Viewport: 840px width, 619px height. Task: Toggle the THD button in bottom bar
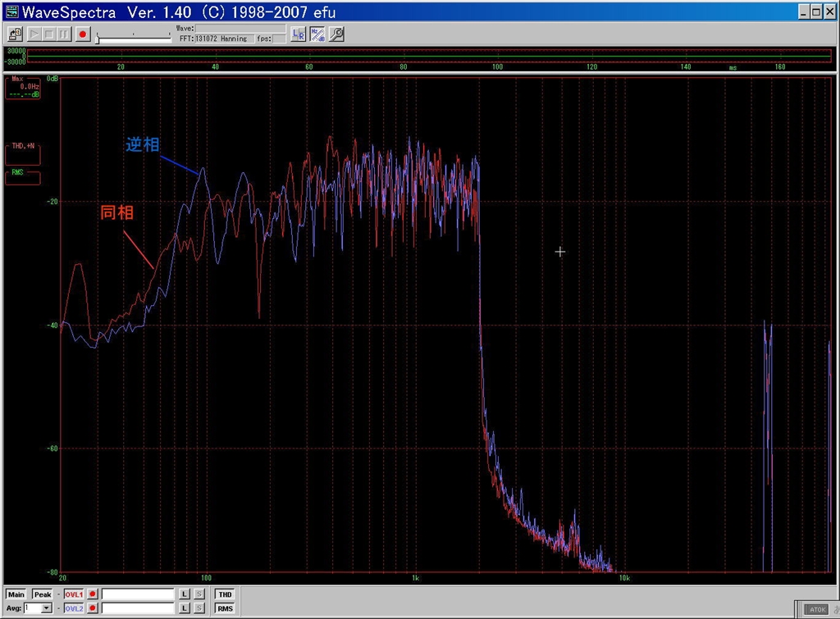pyautogui.click(x=224, y=594)
